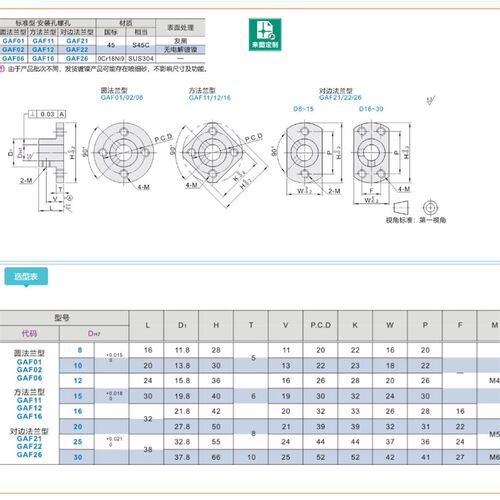Select GAF11 in the material table
Viewport: 500px width, 500px height.
(43, 41)
